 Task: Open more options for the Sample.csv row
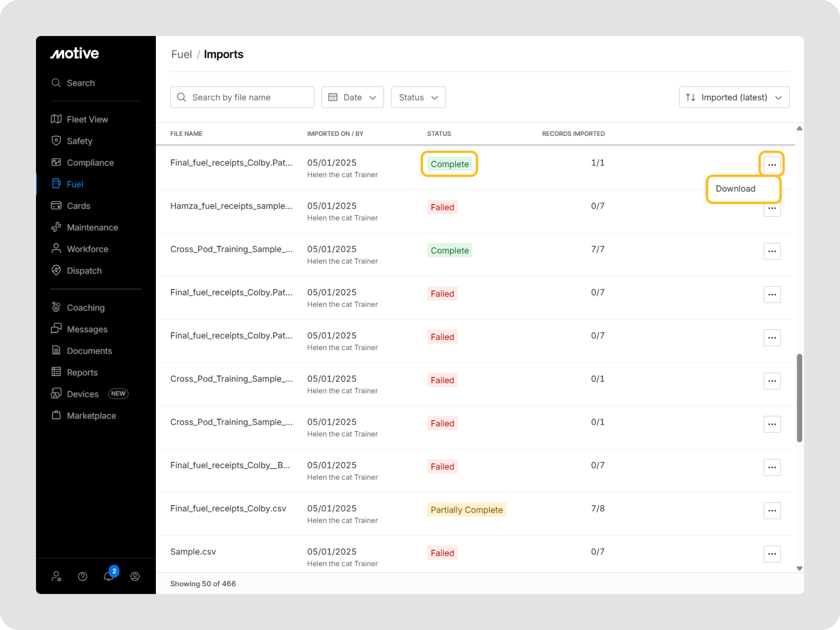(772, 554)
